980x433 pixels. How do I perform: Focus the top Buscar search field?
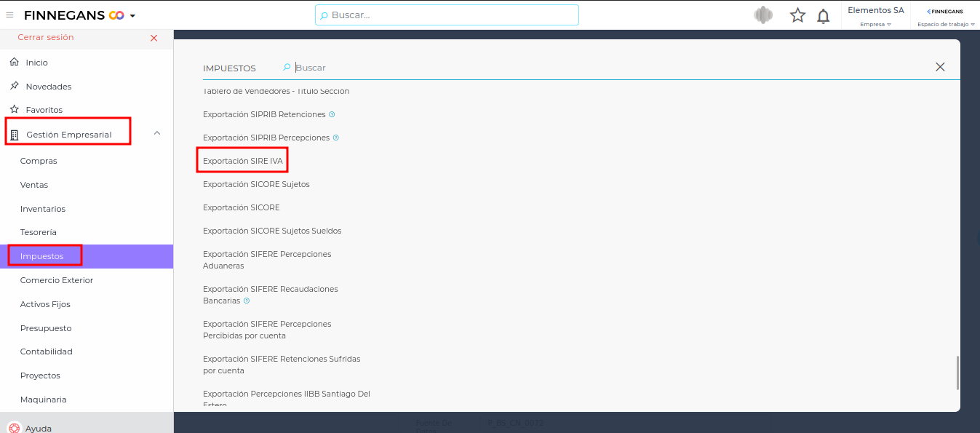click(x=447, y=15)
